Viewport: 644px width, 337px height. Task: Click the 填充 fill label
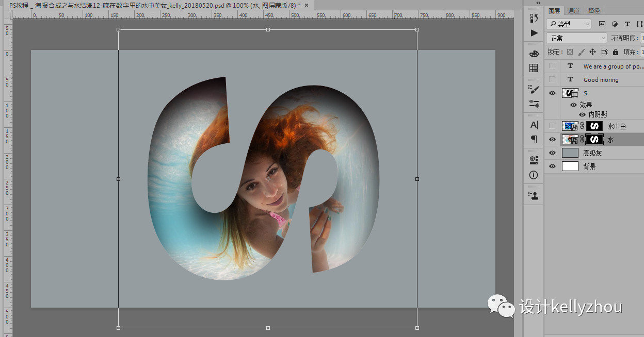[630, 52]
